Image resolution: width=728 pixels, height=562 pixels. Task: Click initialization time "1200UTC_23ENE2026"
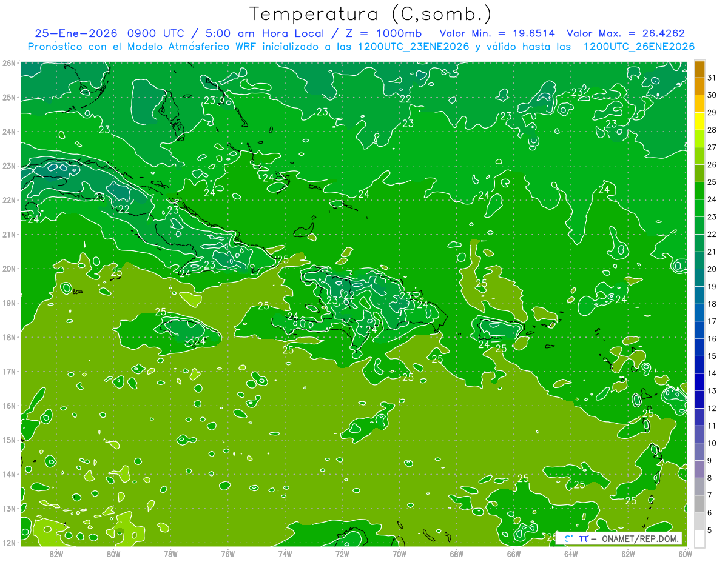click(413, 47)
